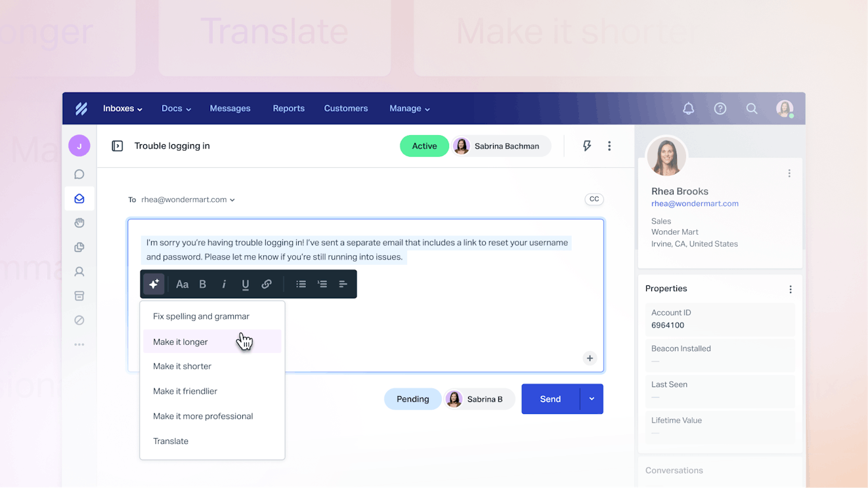This screenshot has width=868, height=488.
Task: Toggle italic text formatting
Action: (224, 284)
